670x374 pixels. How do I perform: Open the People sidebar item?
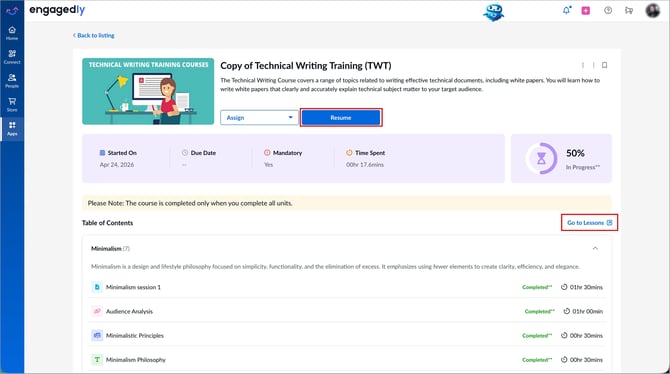click(12, 81)
